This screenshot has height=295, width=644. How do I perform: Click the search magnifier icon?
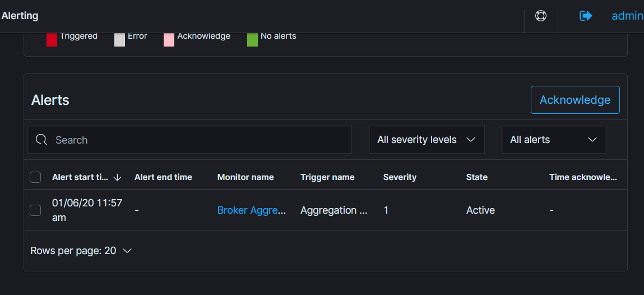click(x=41, y=140)
